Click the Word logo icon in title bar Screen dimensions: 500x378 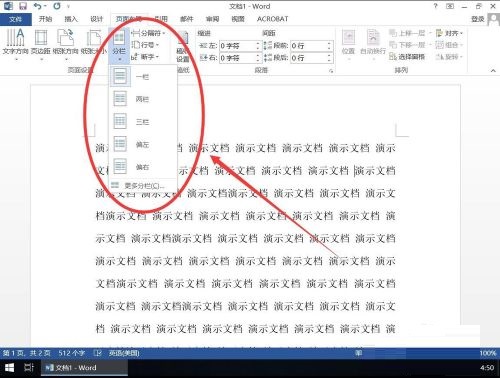point(8,6)
